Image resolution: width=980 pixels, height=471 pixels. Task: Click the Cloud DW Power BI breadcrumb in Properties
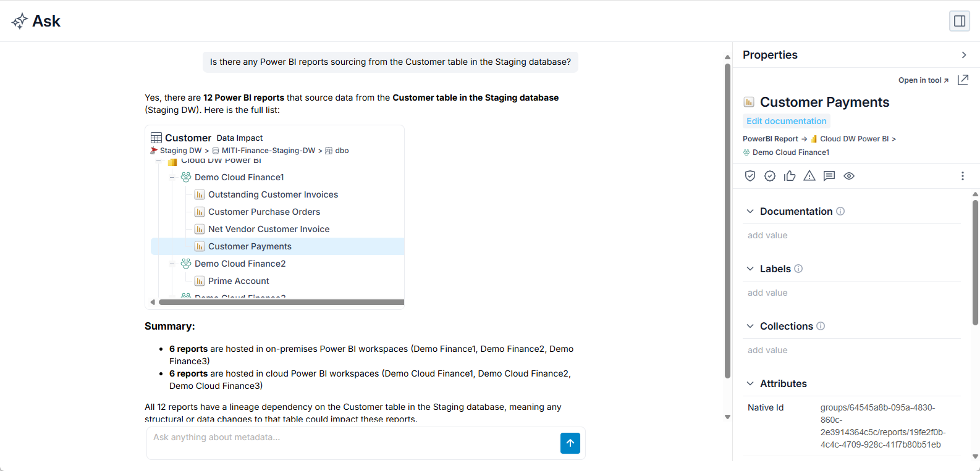click(x=854, y=139)
